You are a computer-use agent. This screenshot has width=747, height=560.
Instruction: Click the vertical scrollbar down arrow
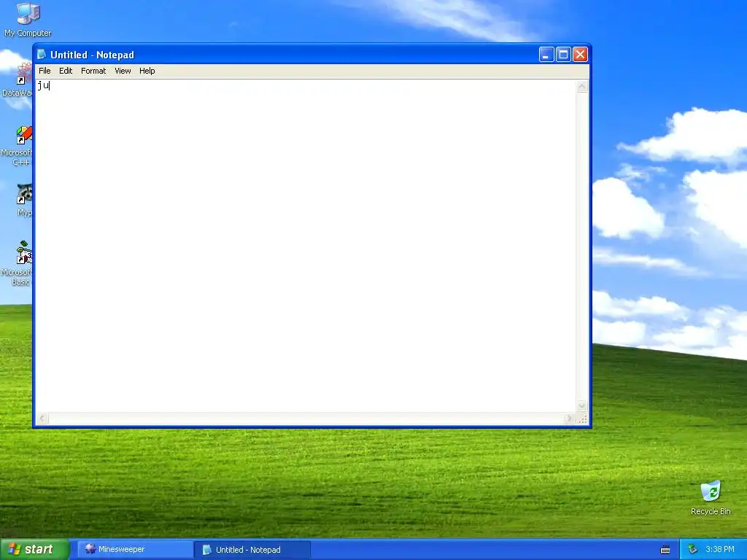click(x=581, y=406)
